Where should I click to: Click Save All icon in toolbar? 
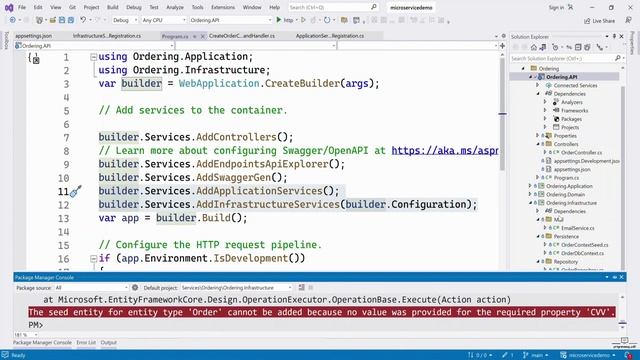(71, 20)
